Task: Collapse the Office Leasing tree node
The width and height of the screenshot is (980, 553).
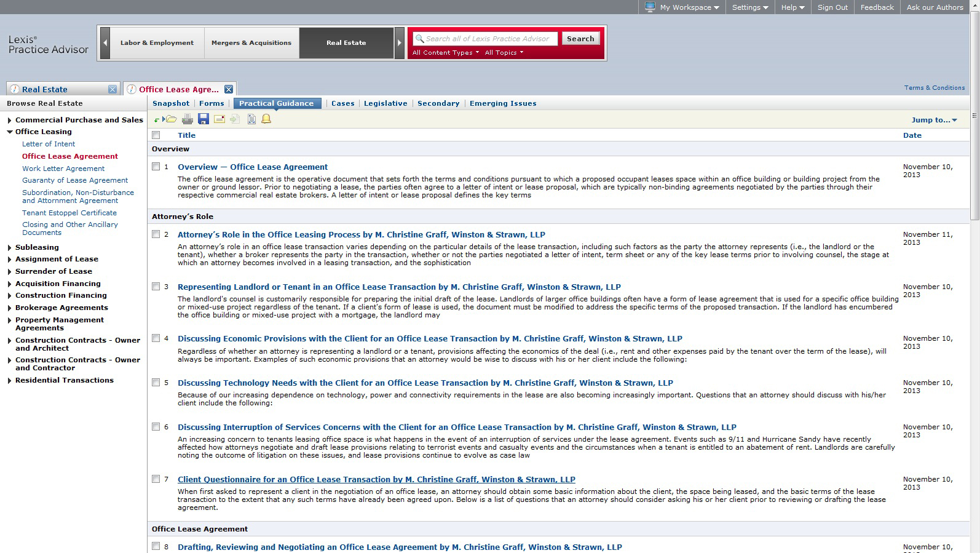Action: click(10, 132)
